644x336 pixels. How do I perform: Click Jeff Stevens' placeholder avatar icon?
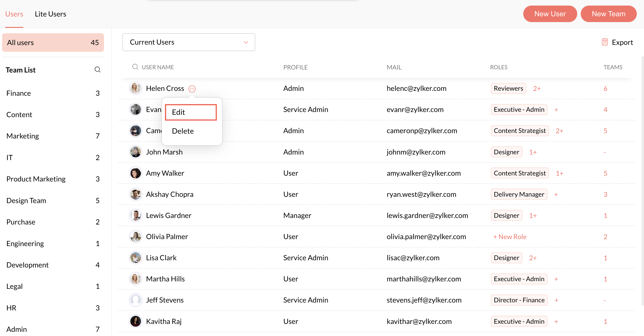135,300
